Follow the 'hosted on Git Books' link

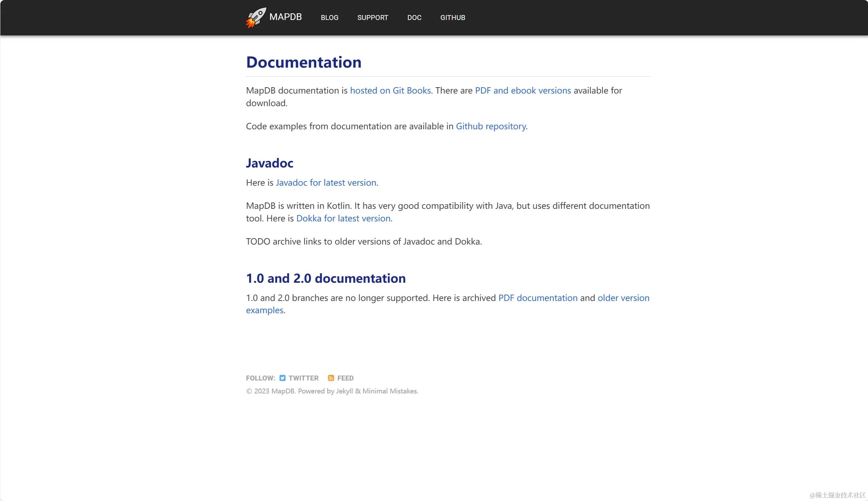click(390, 90)
